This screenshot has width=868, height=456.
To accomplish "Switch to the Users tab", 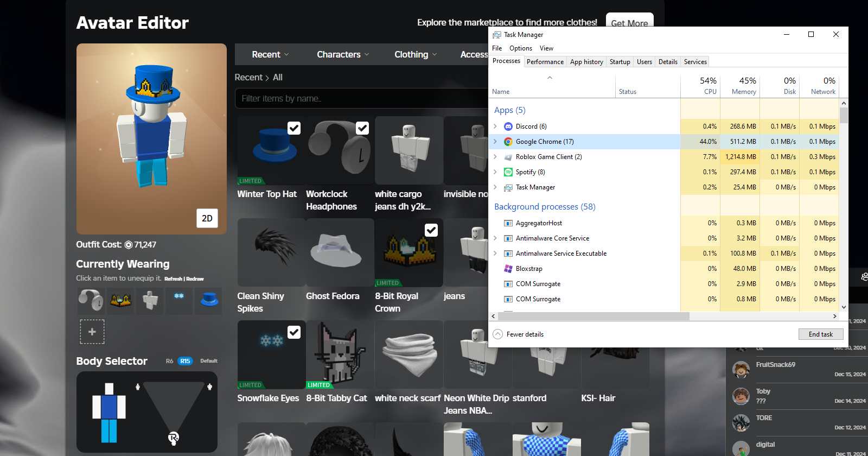I will click(644, 62).
